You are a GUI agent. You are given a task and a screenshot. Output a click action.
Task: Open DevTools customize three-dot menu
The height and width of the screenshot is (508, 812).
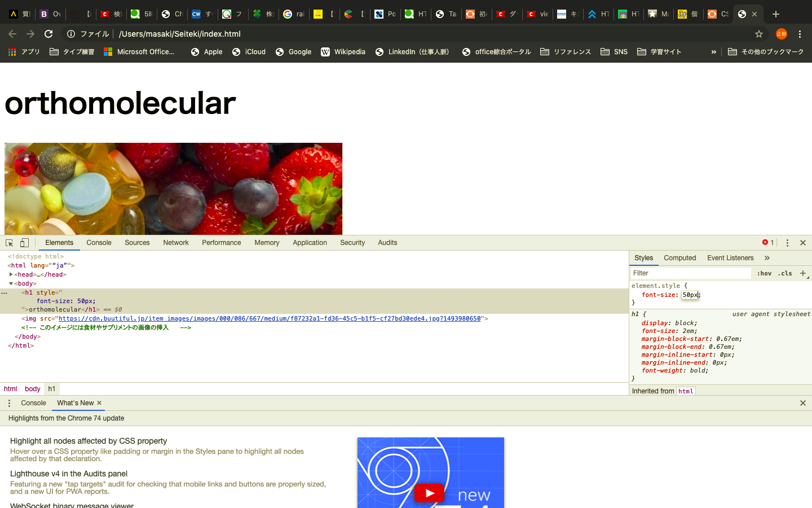pyautogui.click(x=787, y=243)
